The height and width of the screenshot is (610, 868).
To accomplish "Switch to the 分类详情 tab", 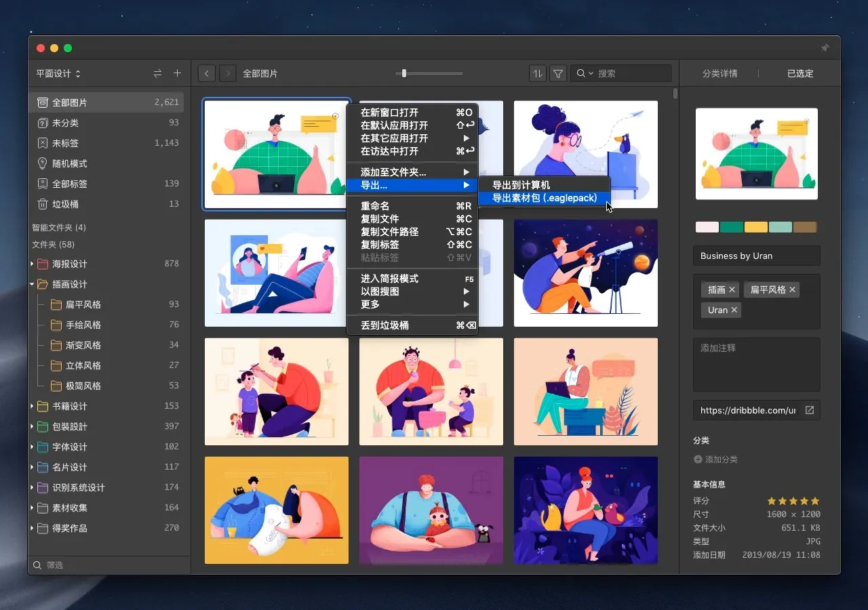I will pyautogui.click(x=719, y=73).
